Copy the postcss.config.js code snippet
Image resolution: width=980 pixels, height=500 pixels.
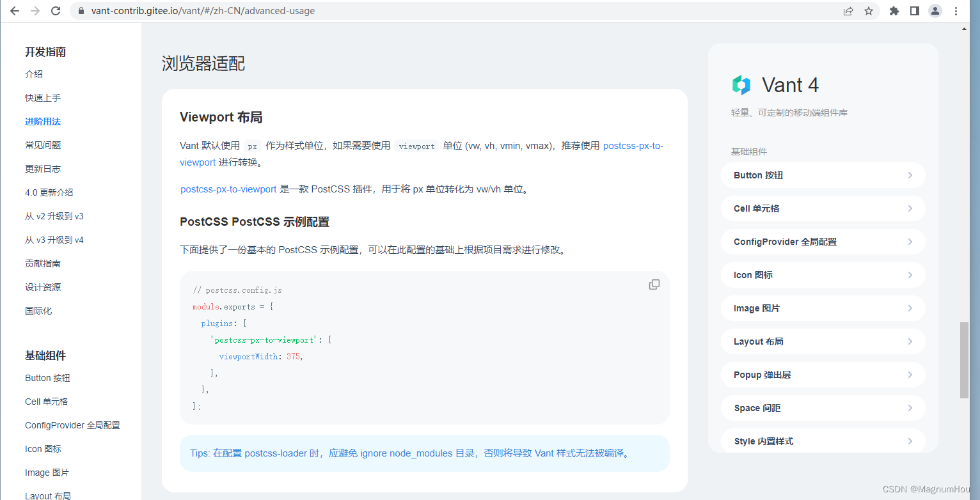click(x=654, y=284)
